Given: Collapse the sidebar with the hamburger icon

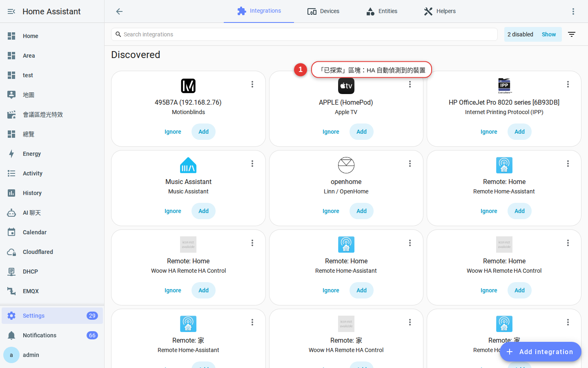Looking at the screenshot, I should [x=11, y=11].
